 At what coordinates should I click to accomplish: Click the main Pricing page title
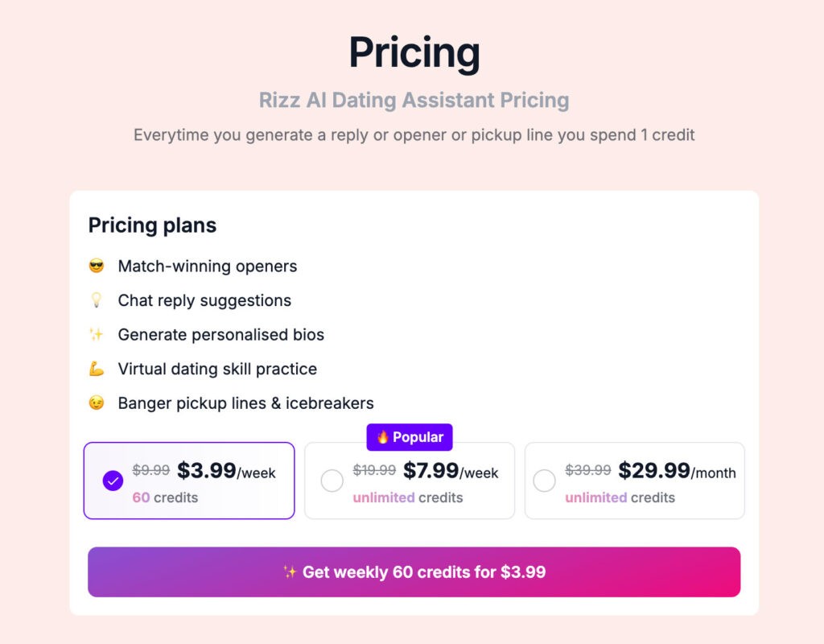(x=414, y=52)
